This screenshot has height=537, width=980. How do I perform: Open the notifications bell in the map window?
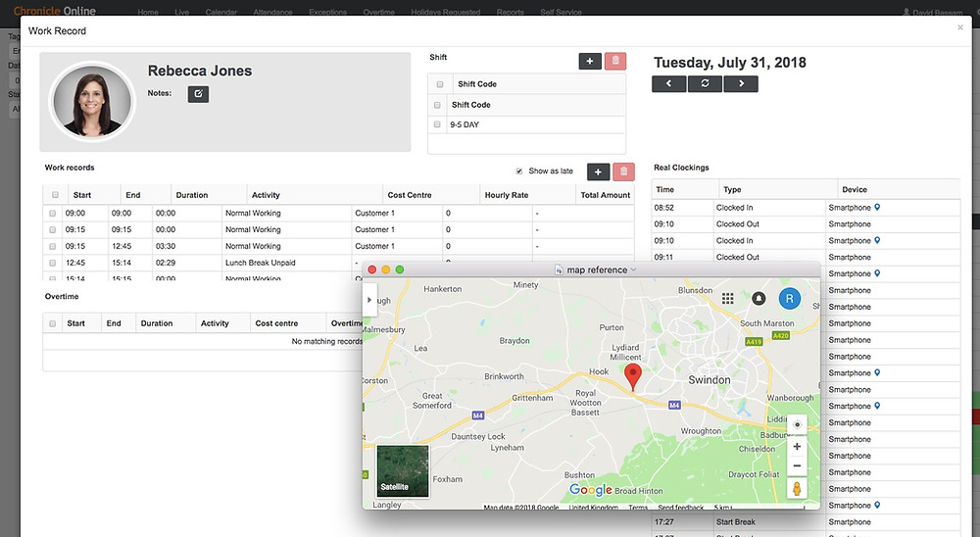pyautogui.click(x=759, y=298)
